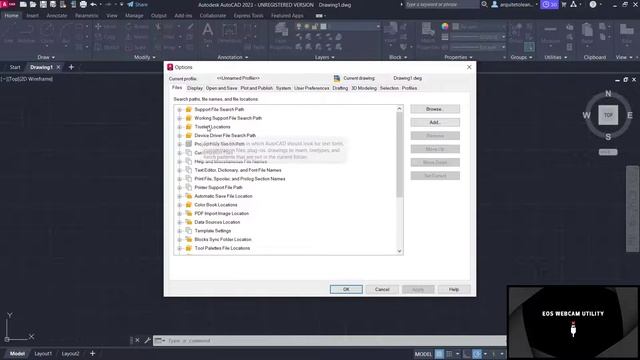
Task: Click the Save icon in Quick Access toolbar
Action: pos(43,4)
